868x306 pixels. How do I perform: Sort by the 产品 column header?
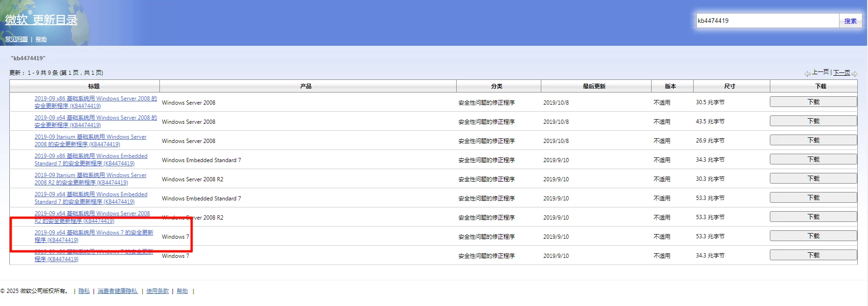(306, 86)
